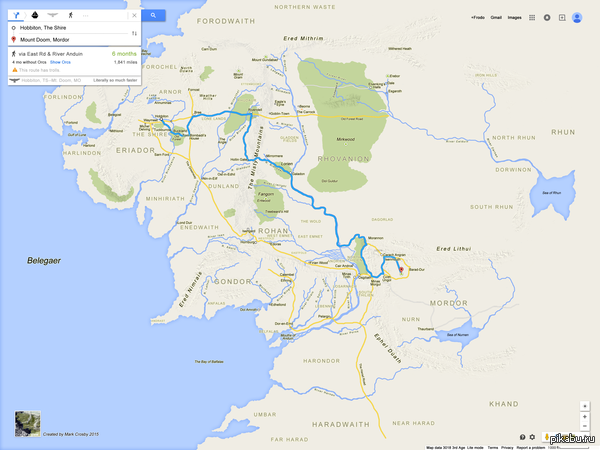
Task: Open the Images link
Action: (514, 18)
